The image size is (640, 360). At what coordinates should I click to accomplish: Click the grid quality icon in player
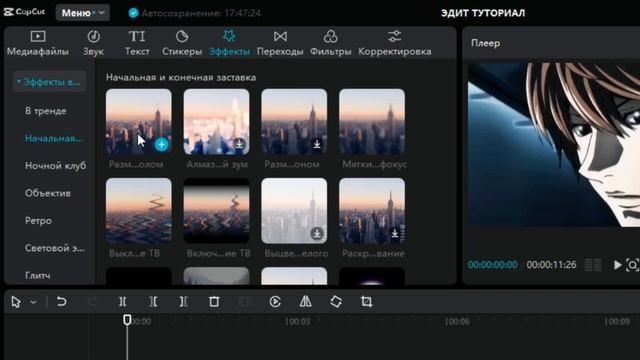[593, 265]
